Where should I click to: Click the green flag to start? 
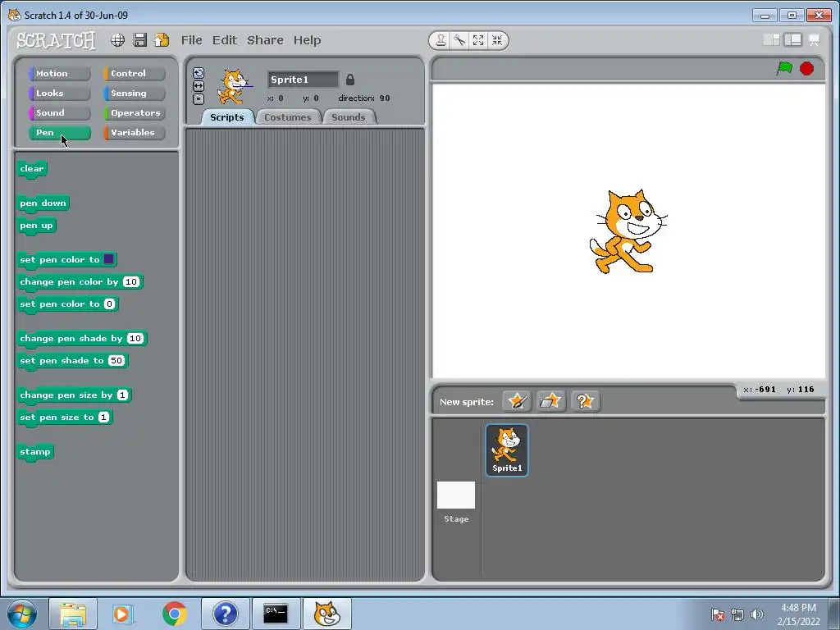(x=784, y=69)
